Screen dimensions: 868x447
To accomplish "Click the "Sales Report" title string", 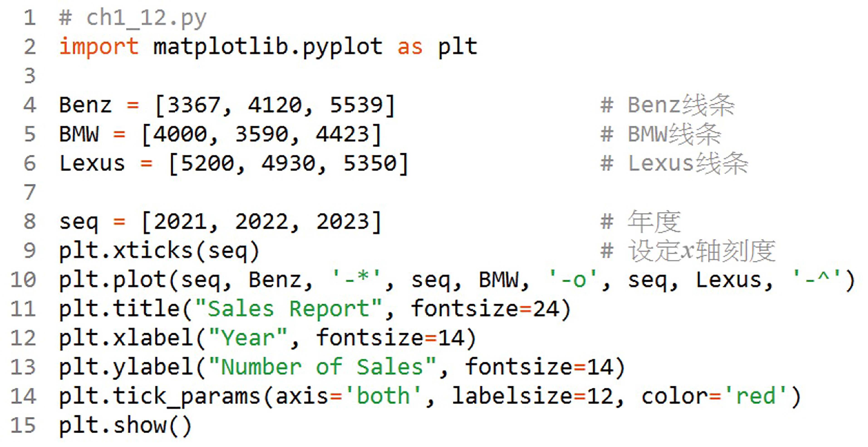I will (x=288, y=309).
